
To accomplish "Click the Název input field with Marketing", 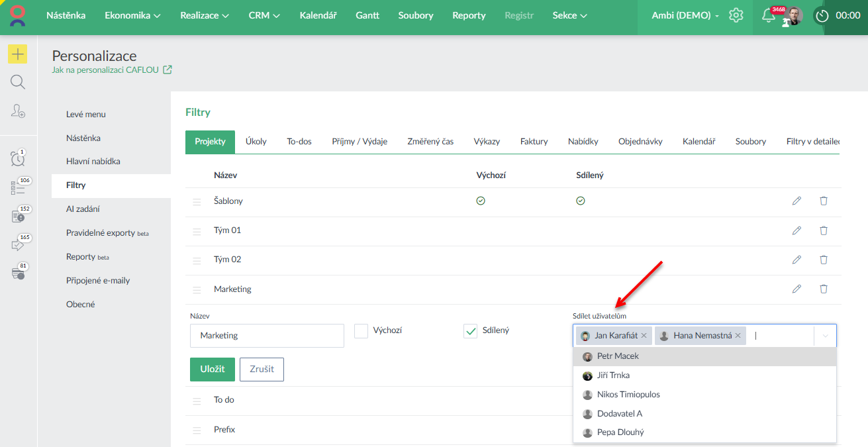I will (x=267, y=336).
